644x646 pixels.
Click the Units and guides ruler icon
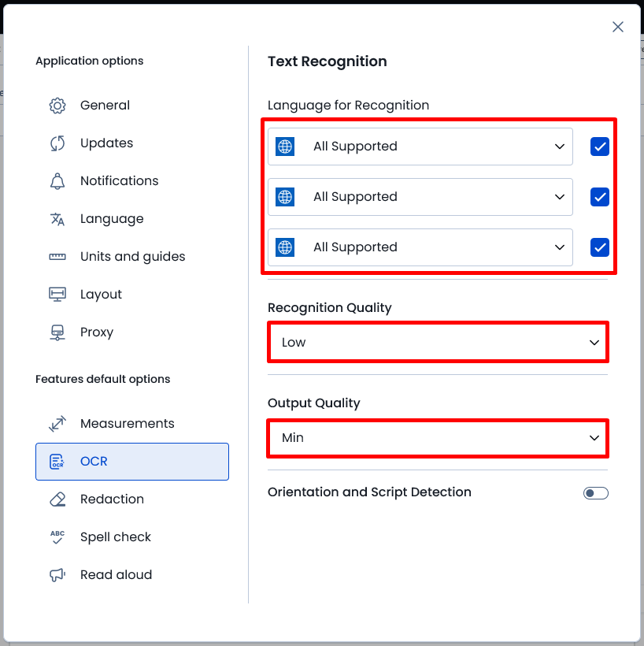coord(57,257)
